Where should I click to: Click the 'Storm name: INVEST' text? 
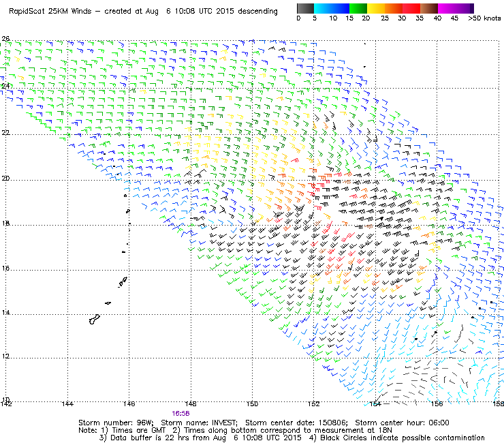pos(199,423)
